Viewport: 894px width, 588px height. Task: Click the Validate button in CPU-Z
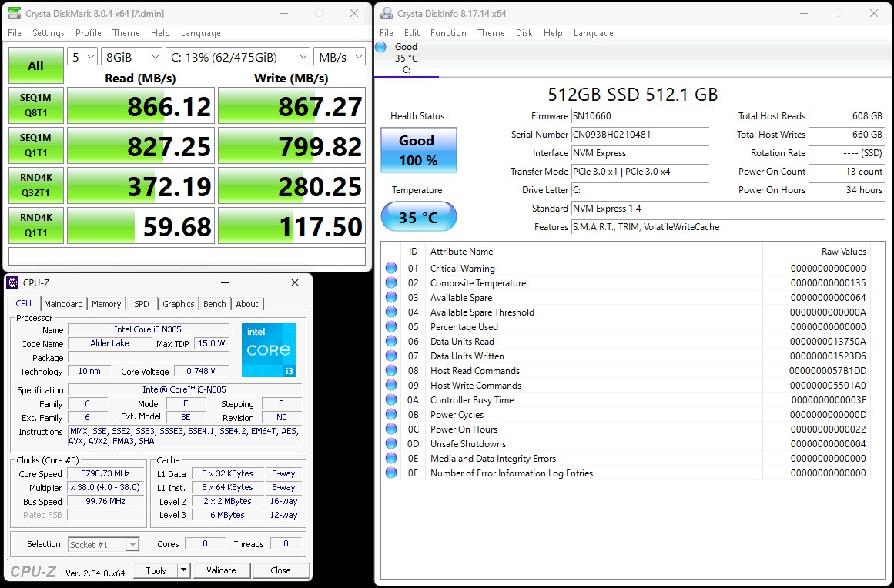[x=221, y=570]
